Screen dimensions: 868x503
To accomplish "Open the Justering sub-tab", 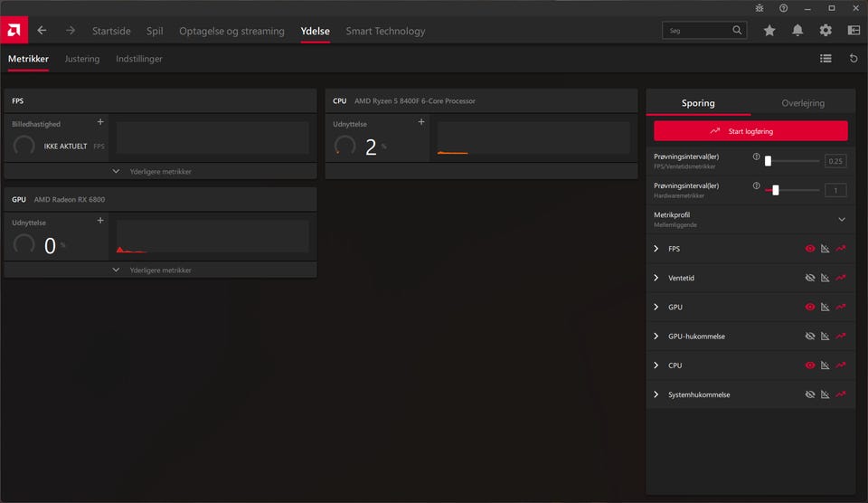I will [82, 59].
